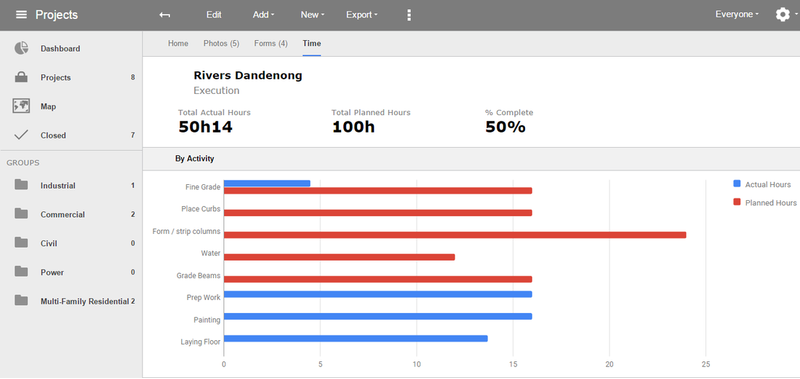Click the Grade Beams red bar

(378, 279)
